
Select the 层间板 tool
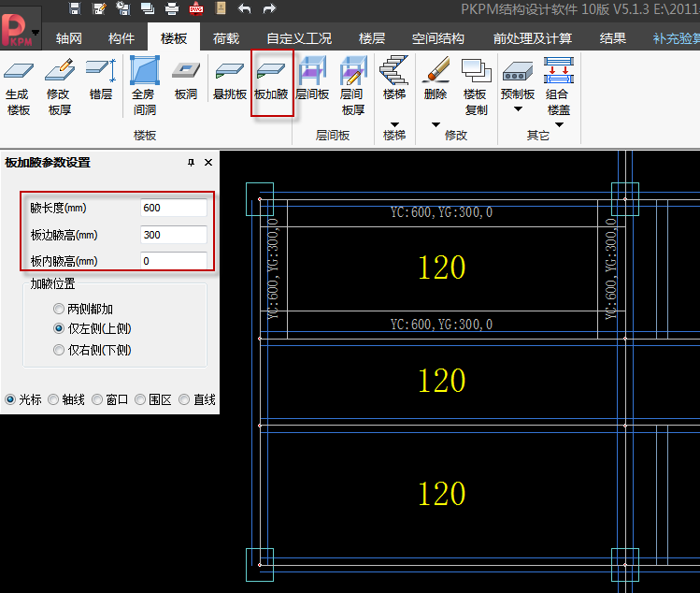pos(312,80)
